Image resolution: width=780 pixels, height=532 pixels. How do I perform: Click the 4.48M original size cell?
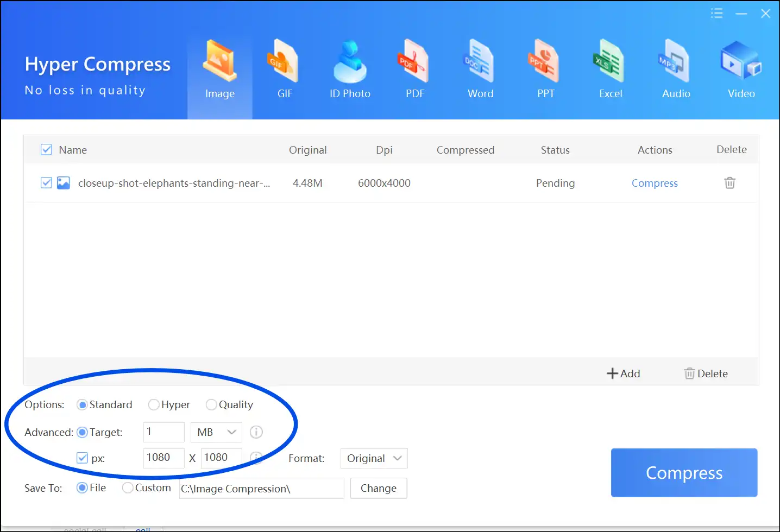tap(307, 183)
